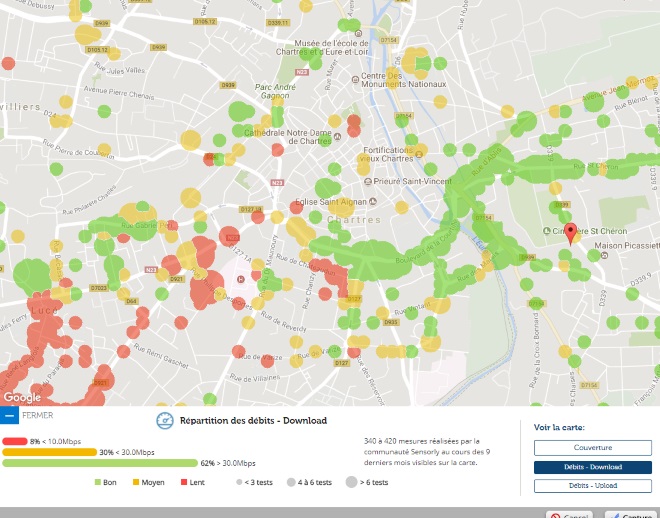
Task: Click the green Bon legend swatch
Action: (x=98, y=482)
